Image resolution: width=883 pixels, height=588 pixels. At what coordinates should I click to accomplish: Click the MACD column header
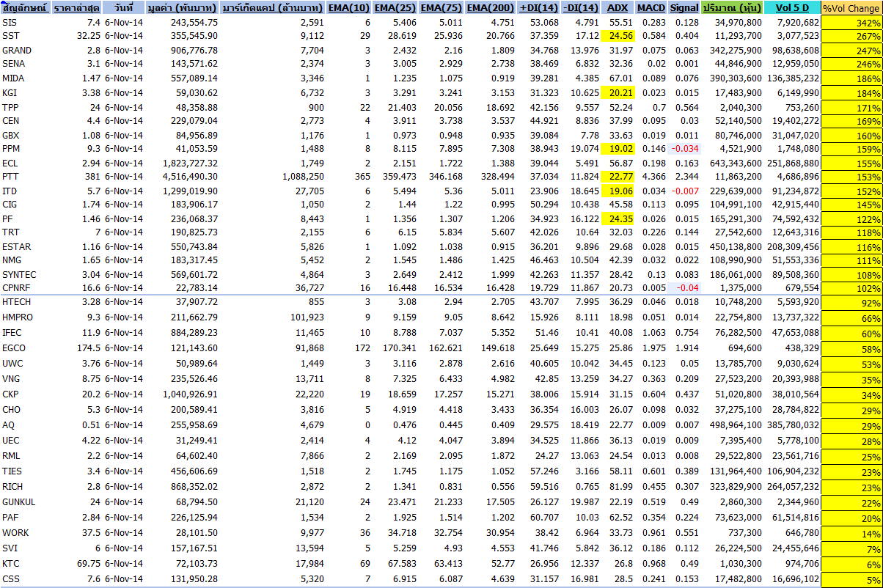pos(651,8)
